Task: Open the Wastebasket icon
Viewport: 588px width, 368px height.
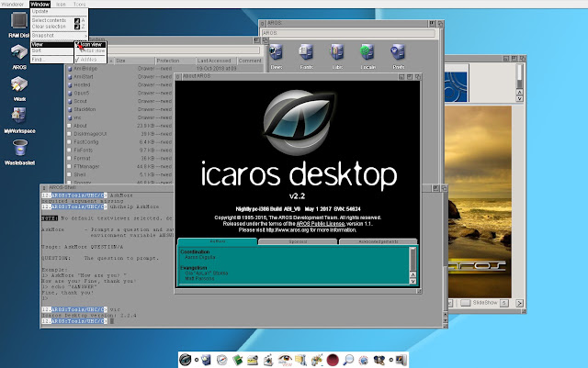Action: pos(19,148)
